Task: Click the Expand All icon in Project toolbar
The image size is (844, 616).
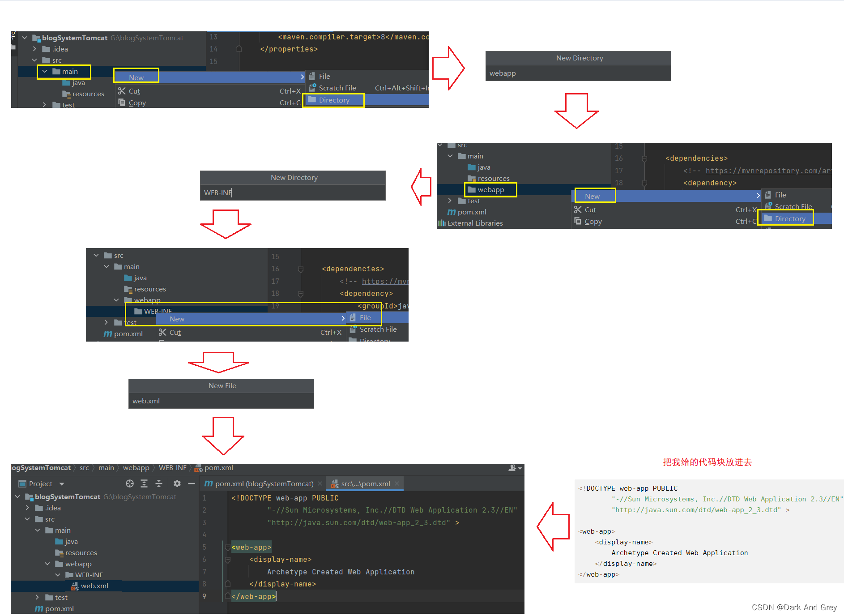Action: click(x=144, y=483)
